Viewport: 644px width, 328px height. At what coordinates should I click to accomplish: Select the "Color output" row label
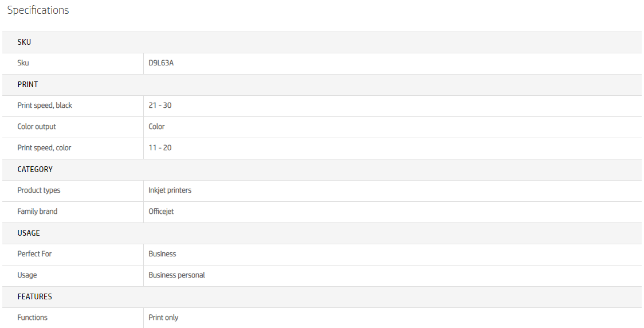37,127
